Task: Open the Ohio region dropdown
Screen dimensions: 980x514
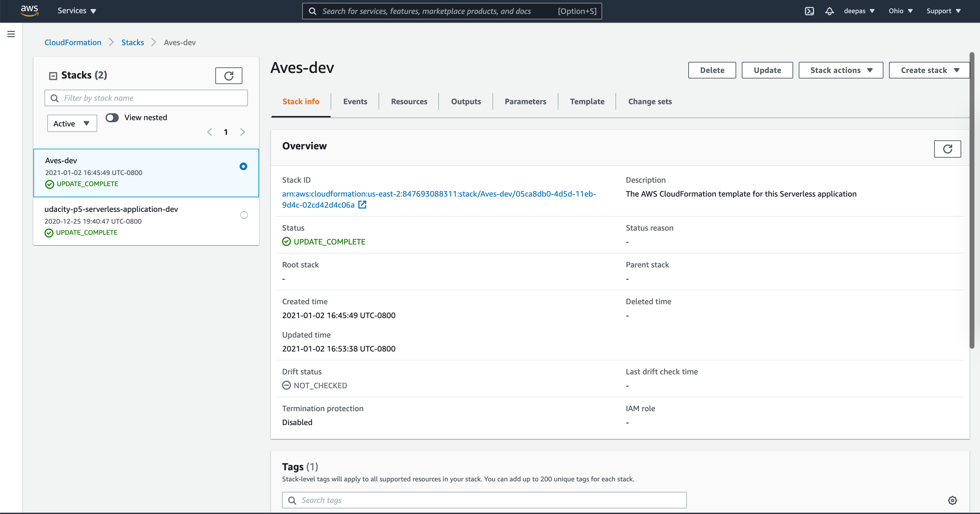Action: [900, 11]
